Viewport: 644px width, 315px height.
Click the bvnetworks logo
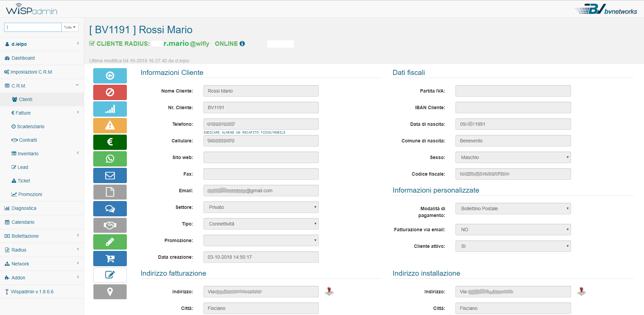click(606, 9)
